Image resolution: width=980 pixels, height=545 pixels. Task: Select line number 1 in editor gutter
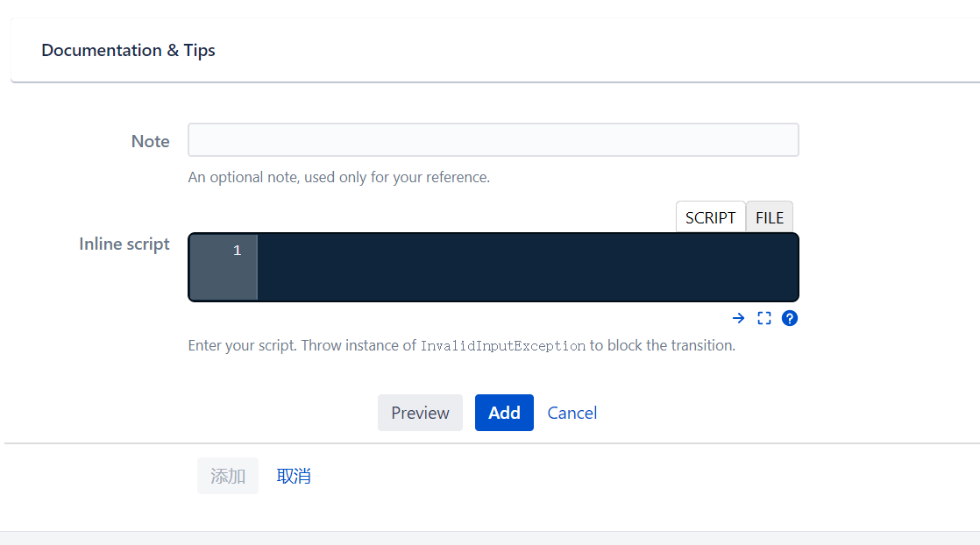point(237,251)
